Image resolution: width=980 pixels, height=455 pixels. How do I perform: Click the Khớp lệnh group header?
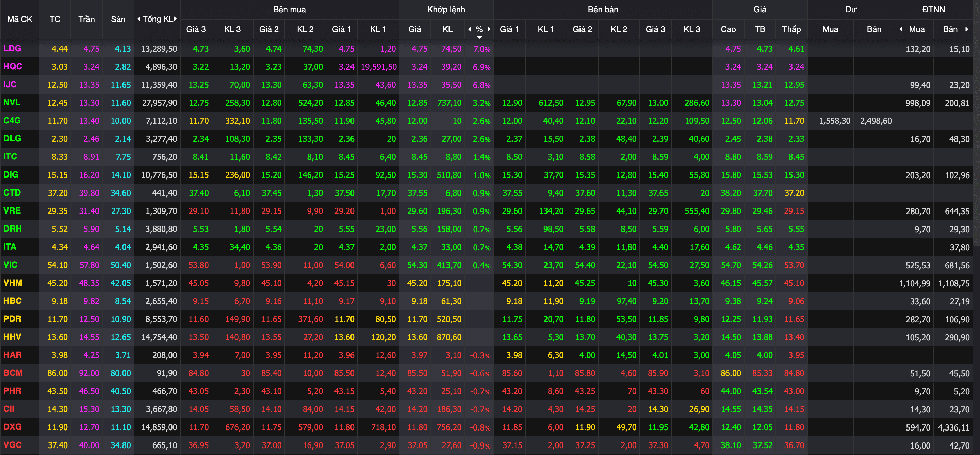[x=446, y=10]
